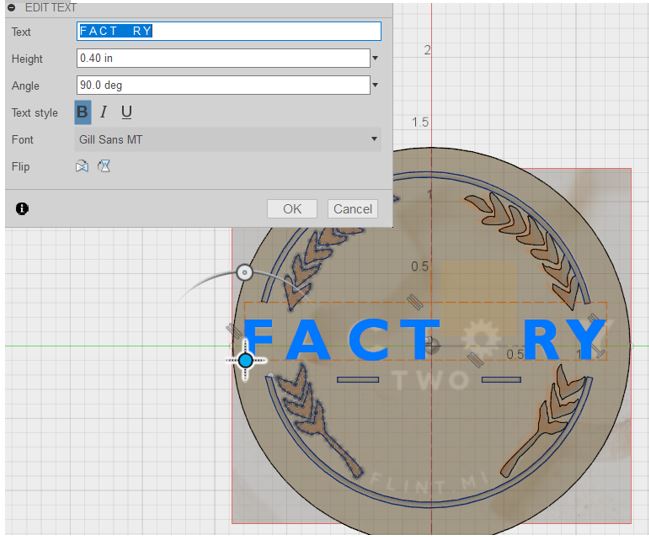Click the gear shape in the logo
The width and height of the screenshot is (649, 537).
pos(481,339)
